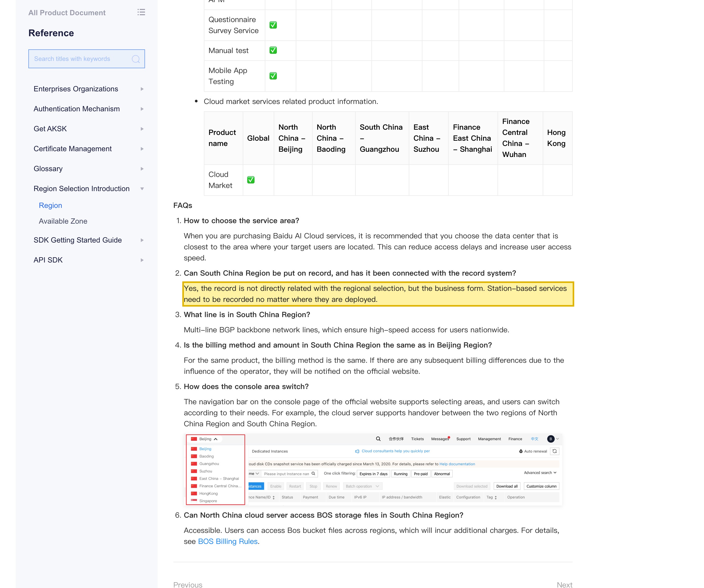
Task: Click the Mobile App Testing green checkmark
Action: 273,76
